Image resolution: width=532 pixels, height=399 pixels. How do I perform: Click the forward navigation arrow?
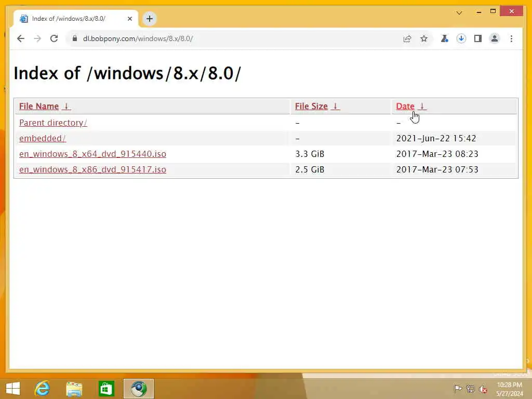click(x=37, y=38)
